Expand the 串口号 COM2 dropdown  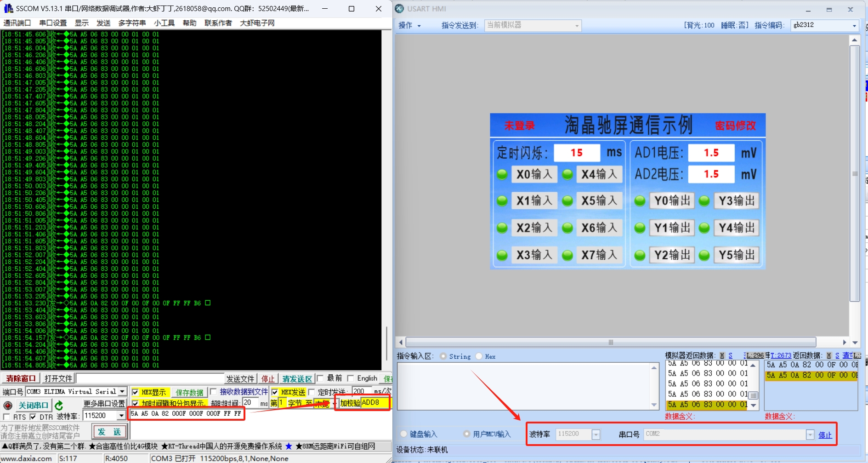point(810,434)
